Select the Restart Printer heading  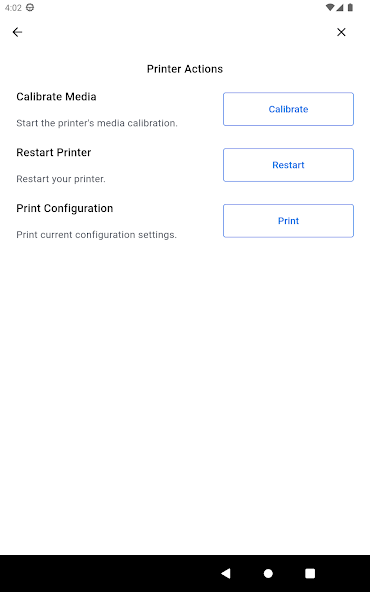coord(54,153)
